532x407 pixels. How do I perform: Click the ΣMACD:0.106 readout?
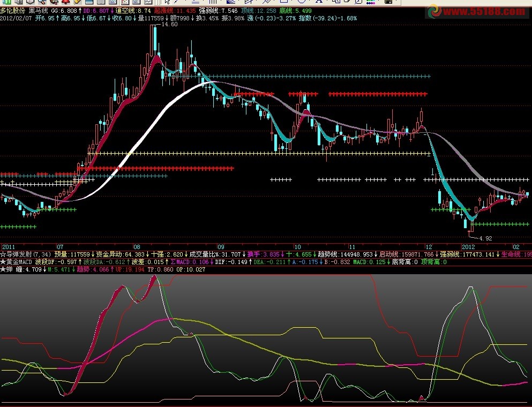tap(190, 262)
